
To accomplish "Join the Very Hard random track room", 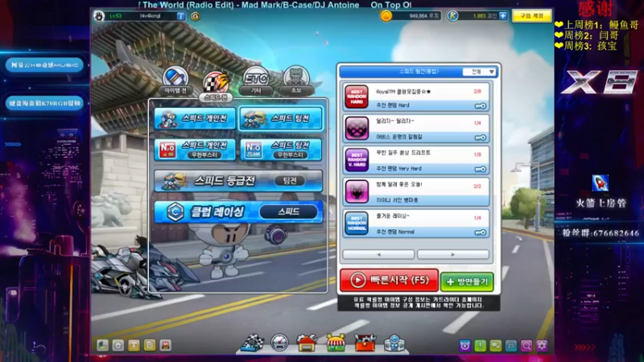I will pos(416,160).
